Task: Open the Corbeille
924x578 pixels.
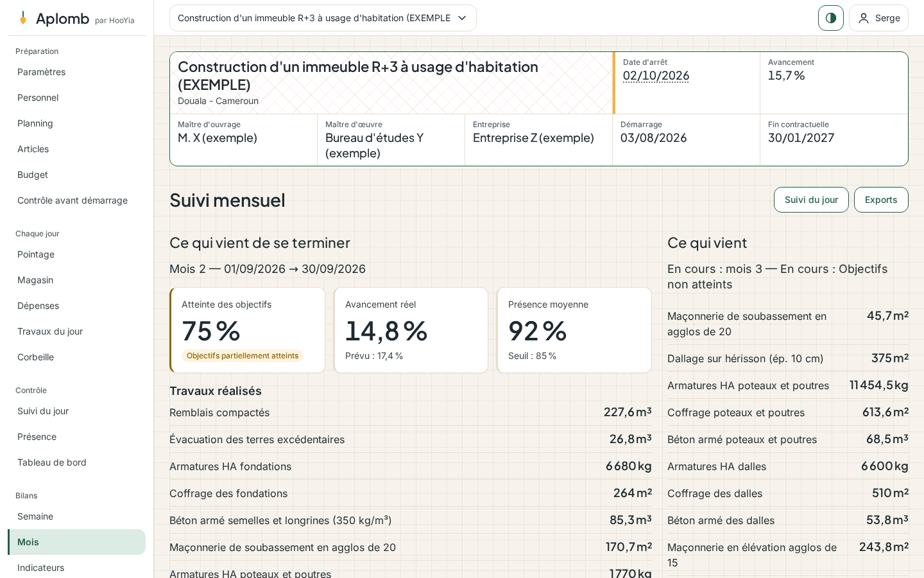Action: 76,357
